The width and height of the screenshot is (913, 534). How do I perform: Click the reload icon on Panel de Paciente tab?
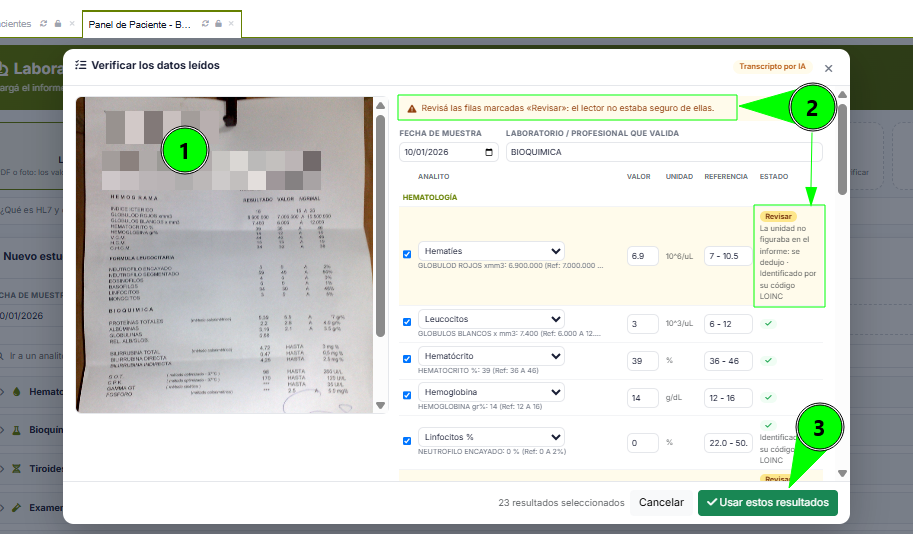click(205, 24)
